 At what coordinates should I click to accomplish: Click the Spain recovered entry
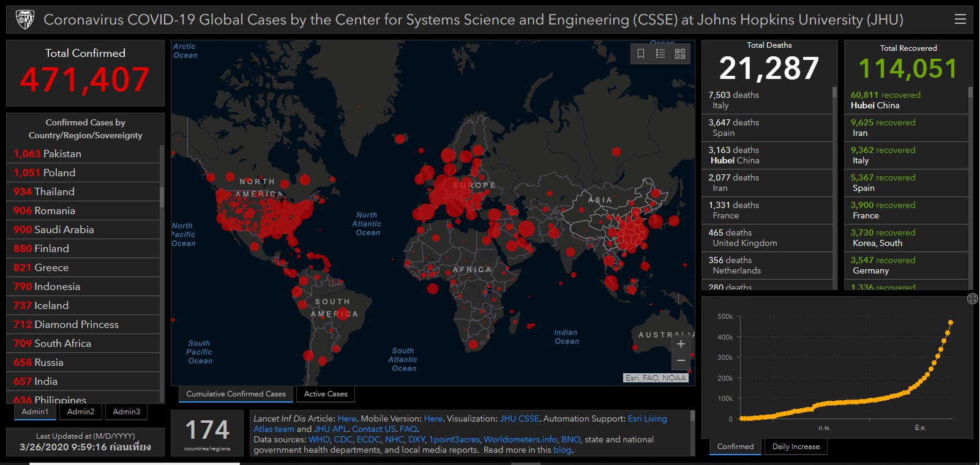point(907,183)
